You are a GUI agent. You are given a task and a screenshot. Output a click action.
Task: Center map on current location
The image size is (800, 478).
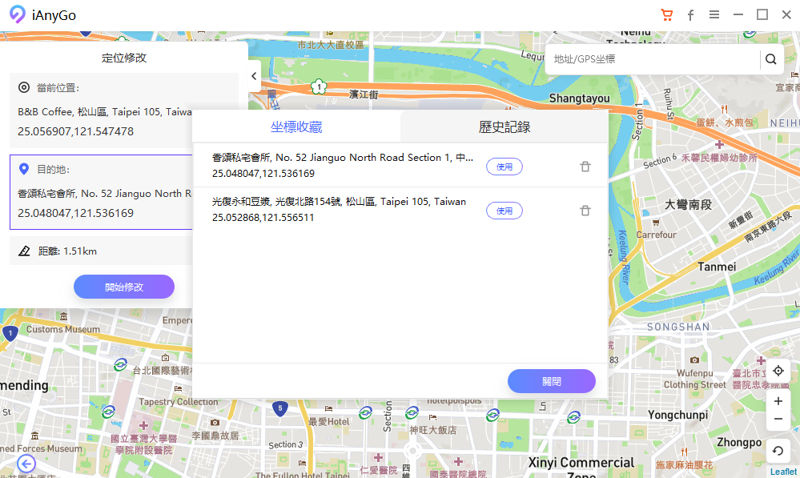click(x=778, y=371)
